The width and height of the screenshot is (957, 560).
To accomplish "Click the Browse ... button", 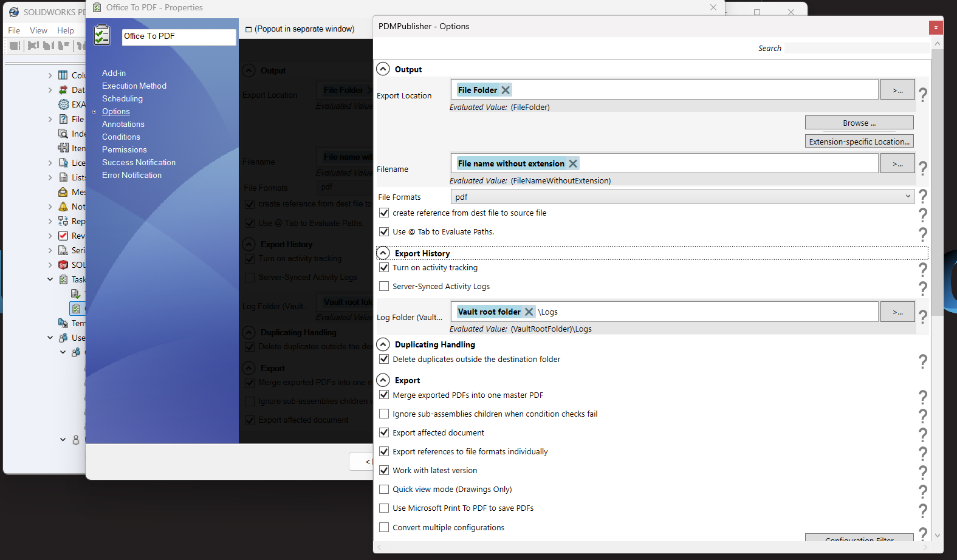I will tap(859, 123).
